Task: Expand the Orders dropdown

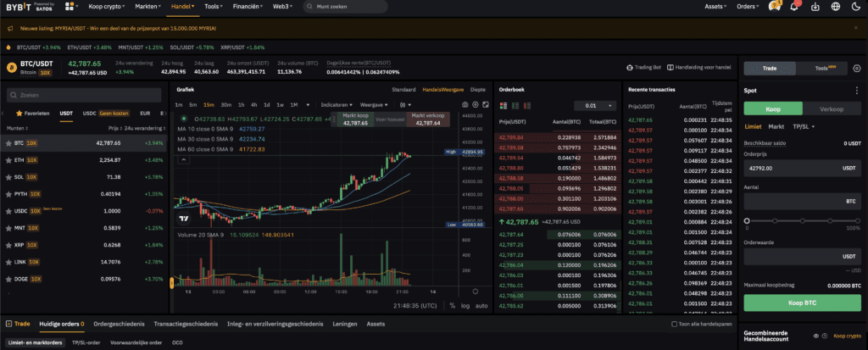Action: coord(749,7)
